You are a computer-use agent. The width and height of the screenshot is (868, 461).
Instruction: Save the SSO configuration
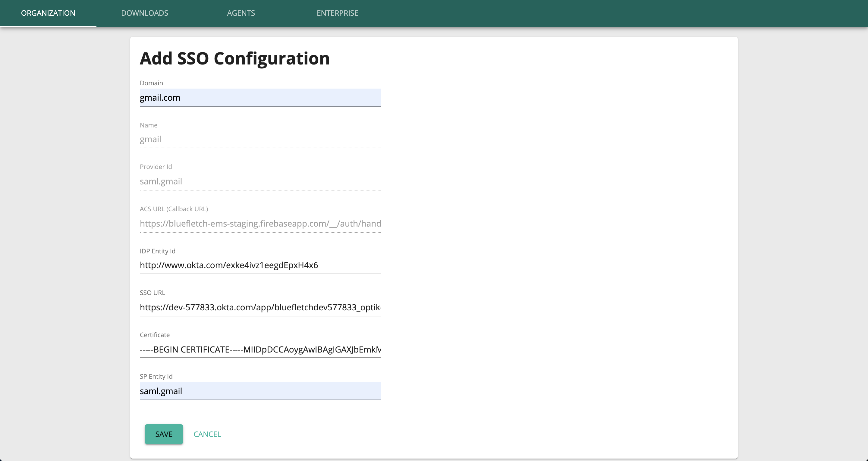(x=164, y=434)
